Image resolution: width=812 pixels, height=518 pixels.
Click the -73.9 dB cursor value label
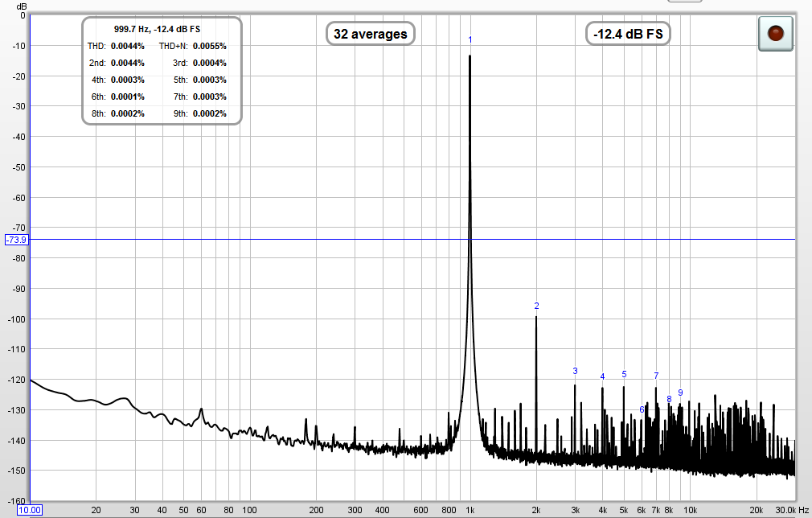point(16,240)
